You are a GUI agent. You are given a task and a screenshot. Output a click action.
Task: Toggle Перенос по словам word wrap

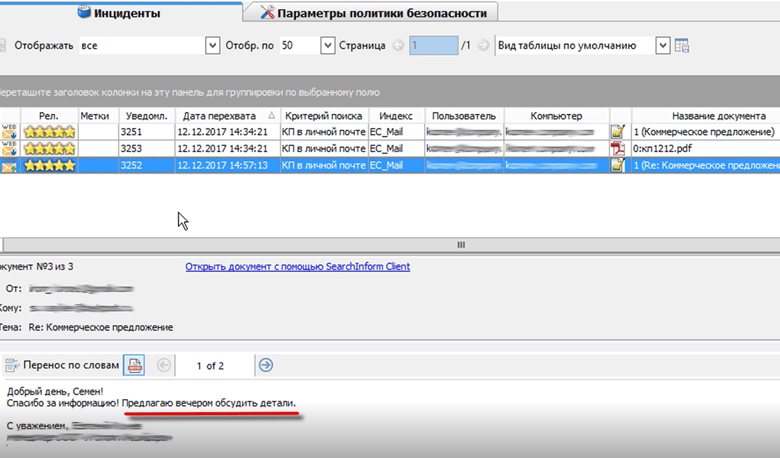tap(62, 366)
